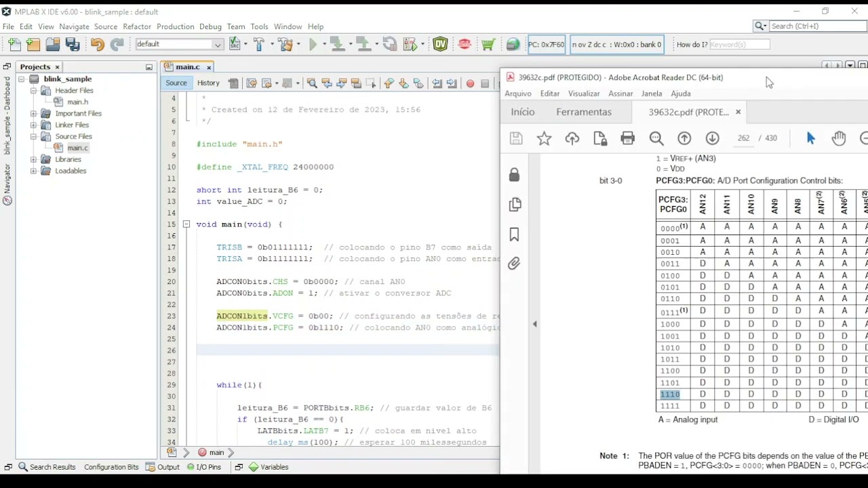Undo the last edit with the orange arrow
This screenshot has width=868, height=488.
[97, 45]
